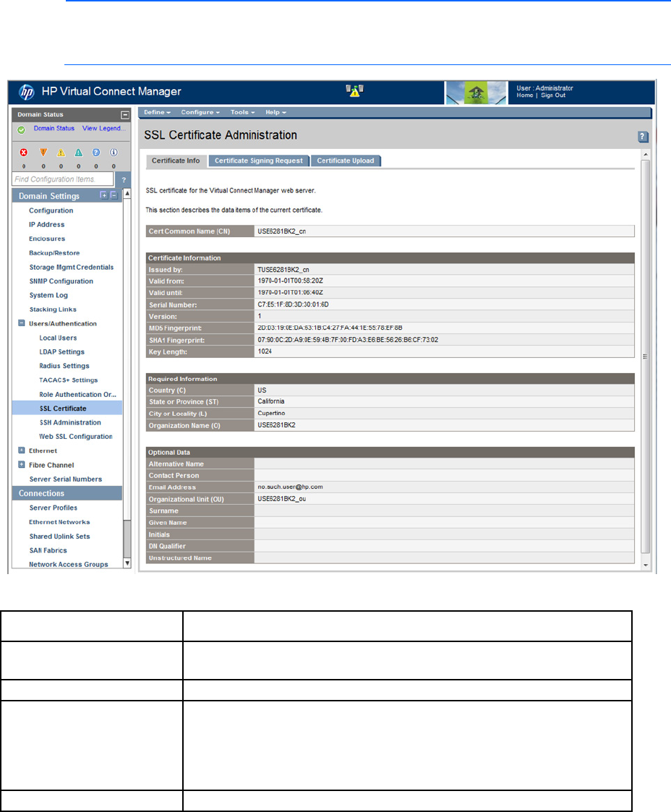Image resolution: width=671 pixels, height=812 pixels.
Task: Open TACACS+ Settings
Action: 69,380
